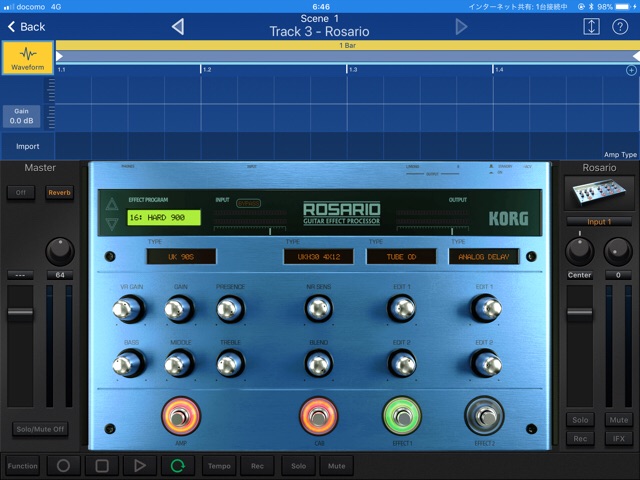The height and width of the screenshot is (480, 640).
Task: Click the Master value field showing 64
Action: 60,275
